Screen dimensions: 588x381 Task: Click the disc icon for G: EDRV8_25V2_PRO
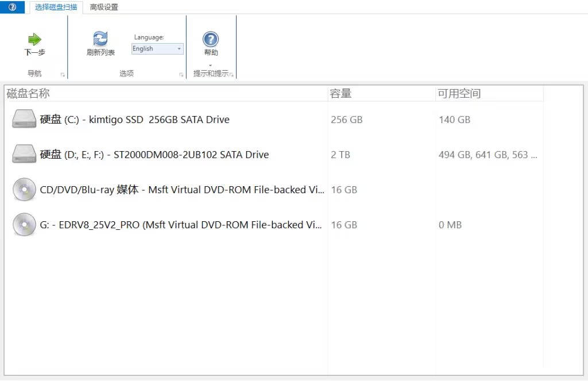(23, 224)
